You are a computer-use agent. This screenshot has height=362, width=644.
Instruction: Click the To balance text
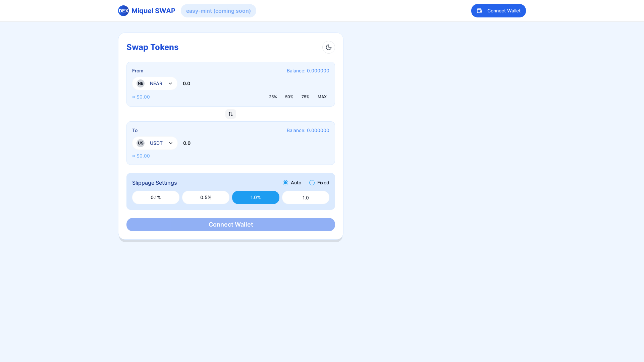(308, 130)
